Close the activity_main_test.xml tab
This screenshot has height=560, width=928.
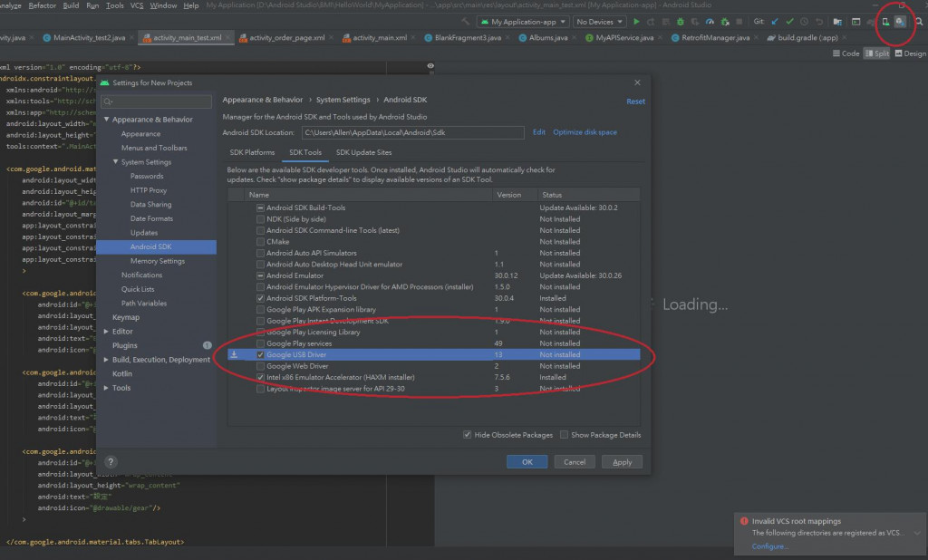coord(227,38)
